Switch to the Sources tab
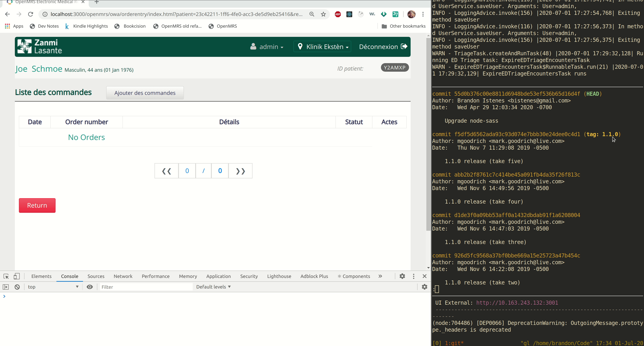The image size is (644, 346). tap(96, 276)
